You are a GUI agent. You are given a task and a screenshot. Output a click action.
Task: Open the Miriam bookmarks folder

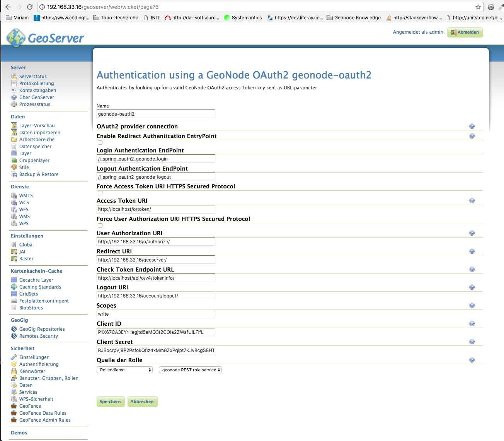(x=18, y=18)
